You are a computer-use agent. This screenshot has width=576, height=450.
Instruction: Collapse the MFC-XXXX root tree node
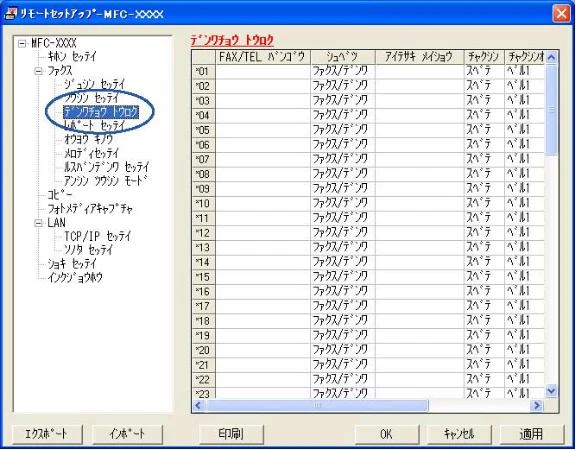click(22, 44)
